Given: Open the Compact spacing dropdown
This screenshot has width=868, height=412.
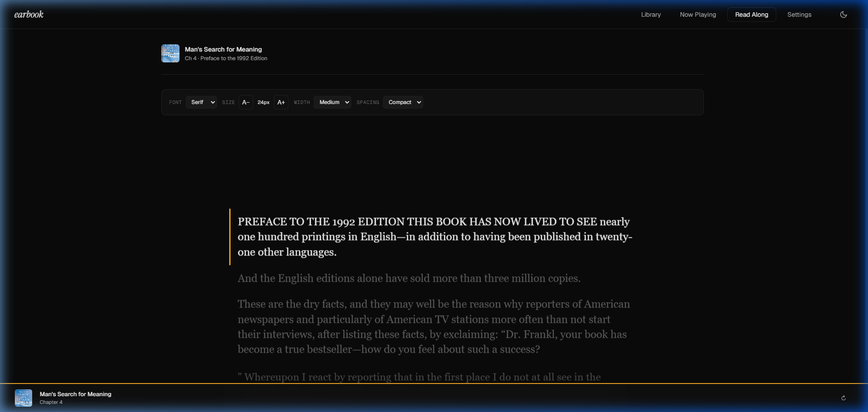Looking at the screenshot, I should (403, 102).
